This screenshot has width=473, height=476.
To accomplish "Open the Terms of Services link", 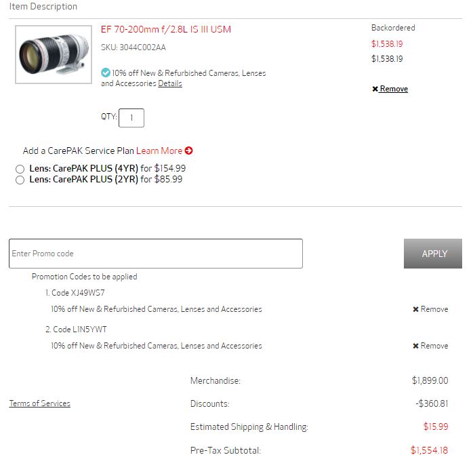I will point(39,403).
